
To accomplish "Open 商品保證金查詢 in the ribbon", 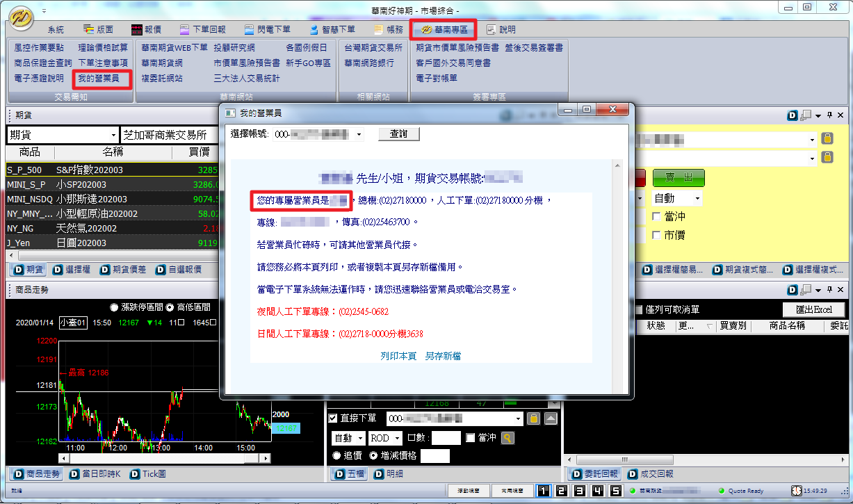I will [42, 63].
